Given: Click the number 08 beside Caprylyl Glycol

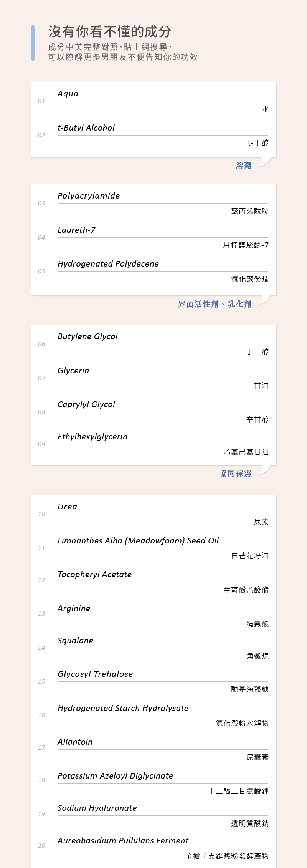Looking at the screenshot, I should tap(41, 412).
